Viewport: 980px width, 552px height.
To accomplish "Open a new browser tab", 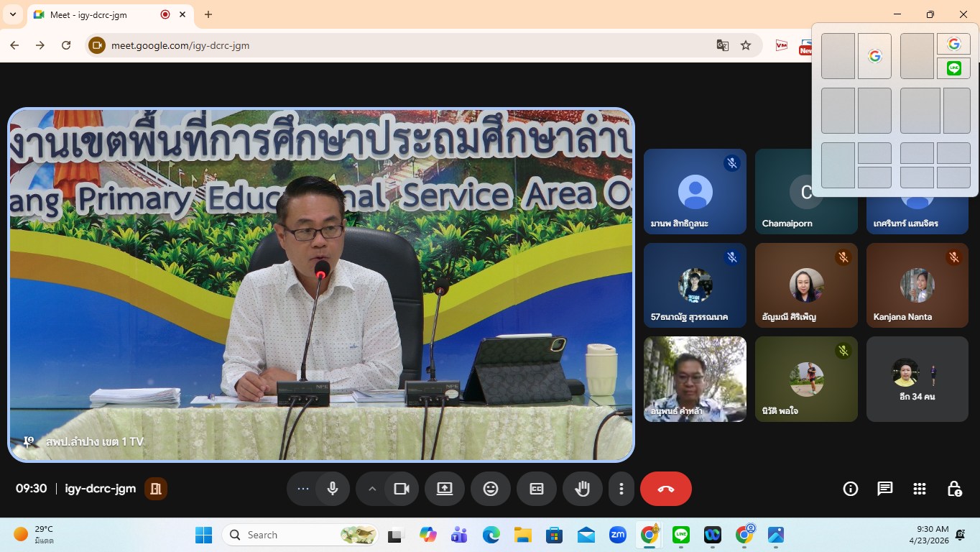I will click(208, 14).
